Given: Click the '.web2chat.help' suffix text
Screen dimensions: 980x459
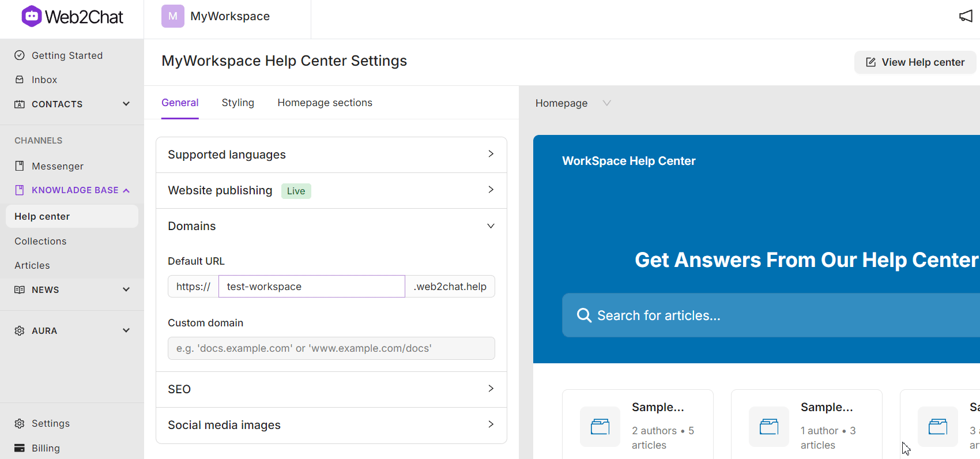Looking at the screenshot, I should [450, 287].
